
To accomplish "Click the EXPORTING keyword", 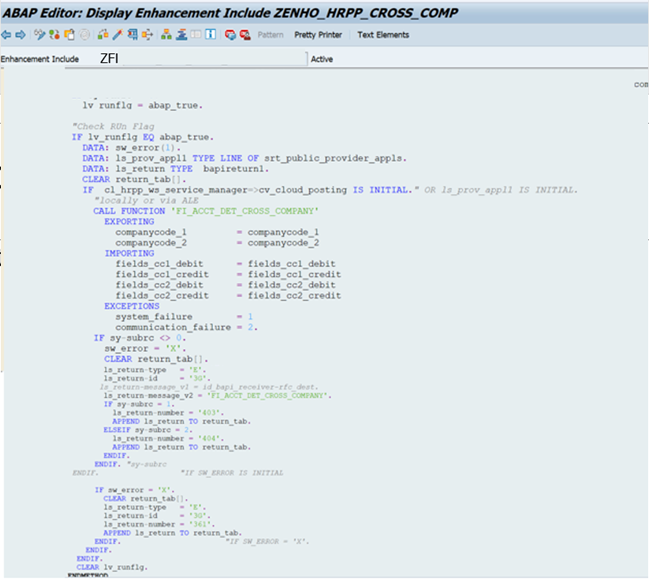I will [x=129, y=221].
